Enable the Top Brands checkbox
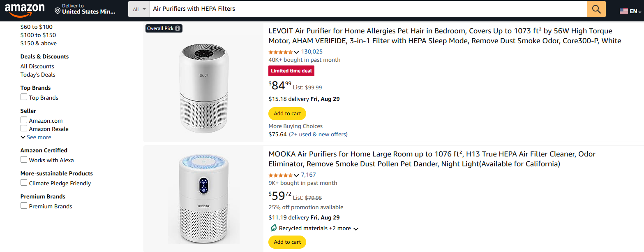This screenshot has width=644, height=252. coord(24,97)
